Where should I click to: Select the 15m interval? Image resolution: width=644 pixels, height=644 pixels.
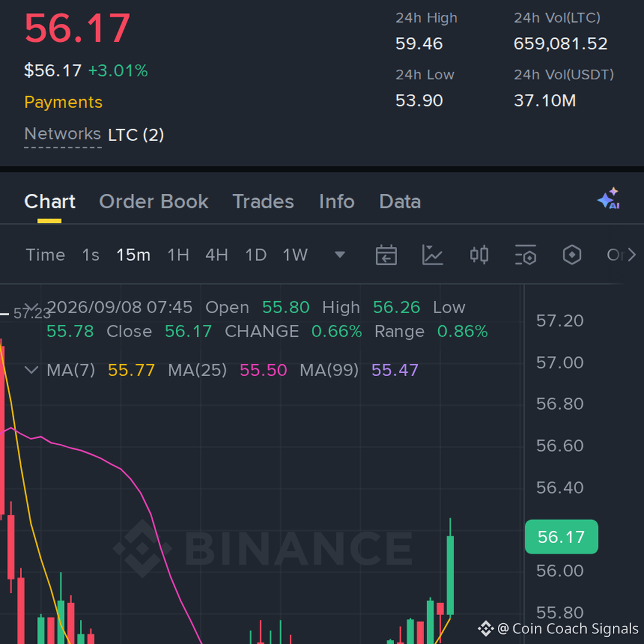click(x=133, y=255)
